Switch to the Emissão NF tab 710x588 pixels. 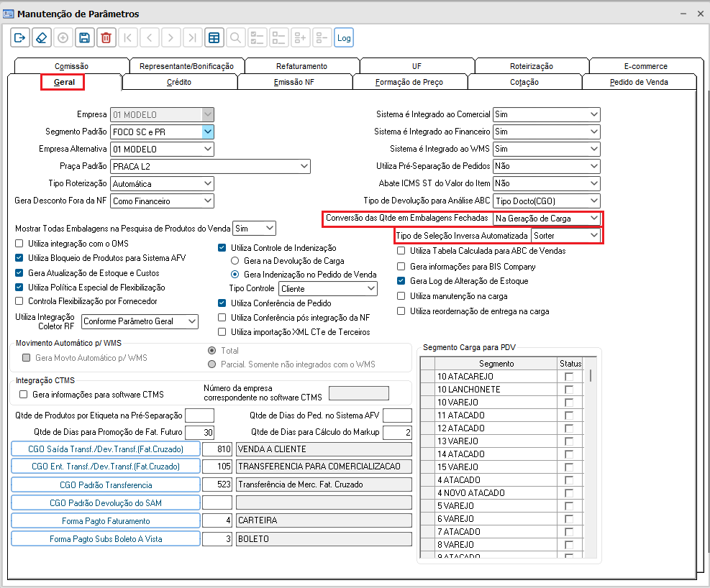[x=294, y=82]
